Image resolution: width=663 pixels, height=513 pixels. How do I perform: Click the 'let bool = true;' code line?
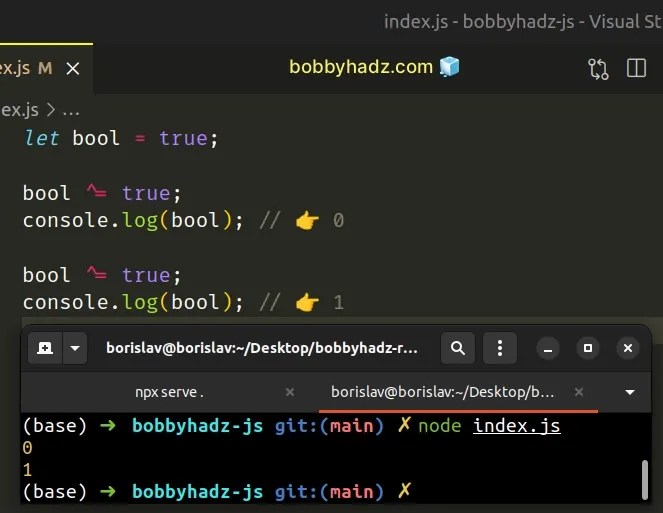click(x=121, y=138)
